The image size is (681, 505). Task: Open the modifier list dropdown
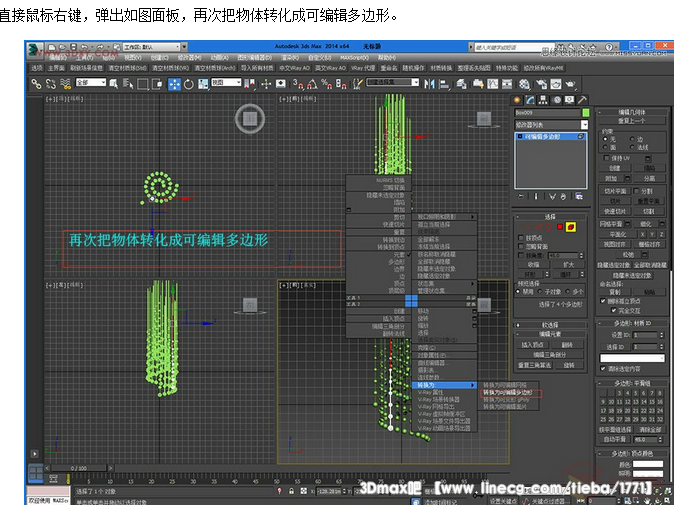click(x=551, y=125)
